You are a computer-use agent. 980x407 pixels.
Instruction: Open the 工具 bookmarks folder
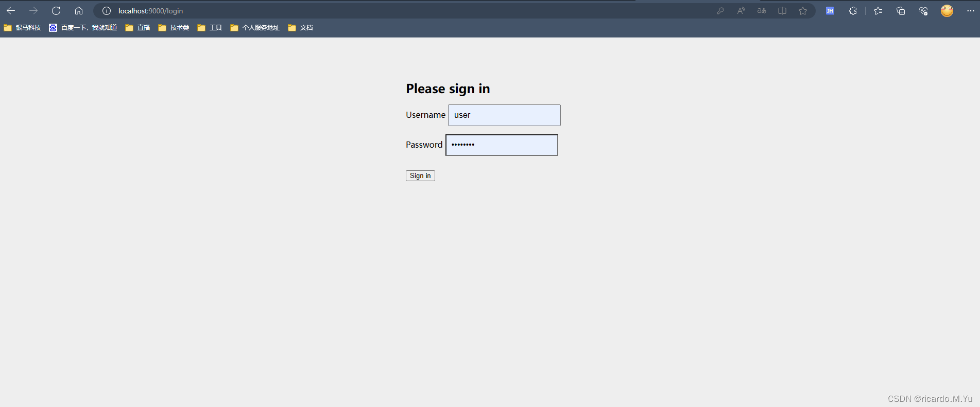tap(210, 28)
